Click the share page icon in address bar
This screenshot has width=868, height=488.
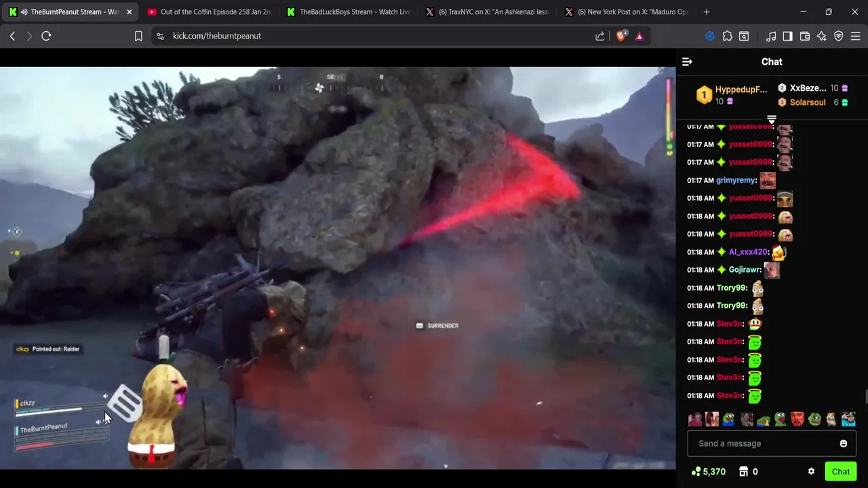coord(600,36)
